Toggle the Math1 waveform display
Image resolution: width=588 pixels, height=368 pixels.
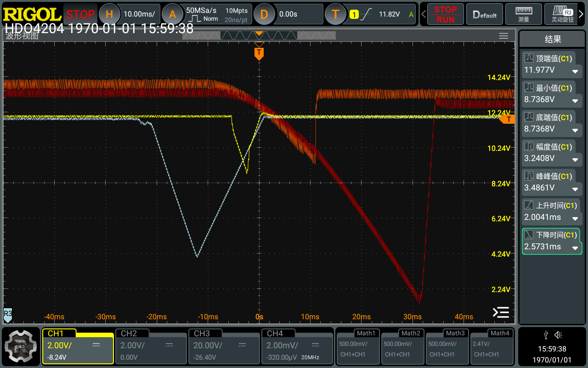tap(358, 346)
